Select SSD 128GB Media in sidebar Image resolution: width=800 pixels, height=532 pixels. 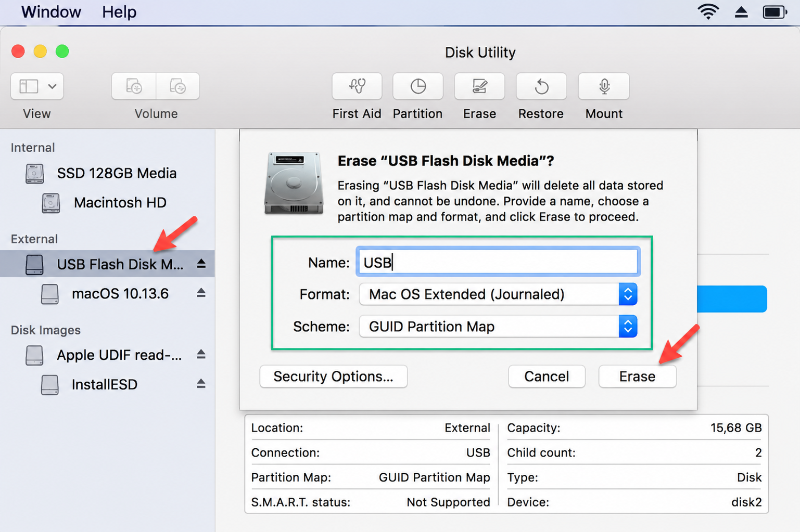(x=107, y=173)
